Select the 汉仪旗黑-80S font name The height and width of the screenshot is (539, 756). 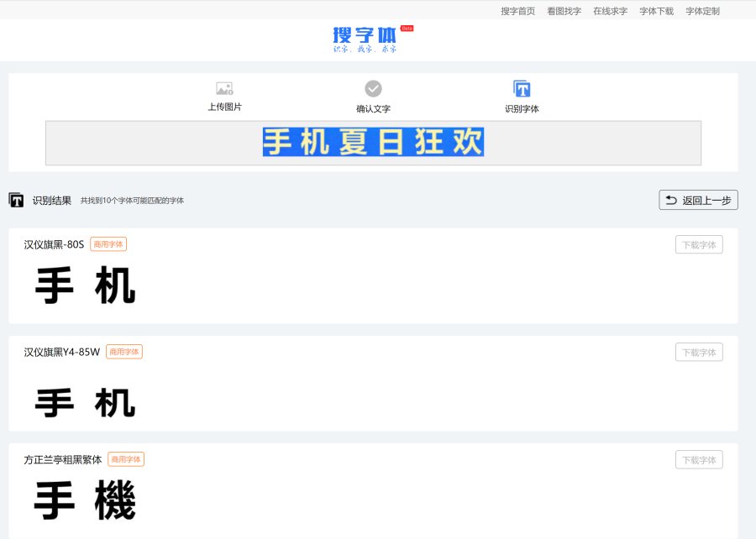pyautogui.click(x=54, y=244)
